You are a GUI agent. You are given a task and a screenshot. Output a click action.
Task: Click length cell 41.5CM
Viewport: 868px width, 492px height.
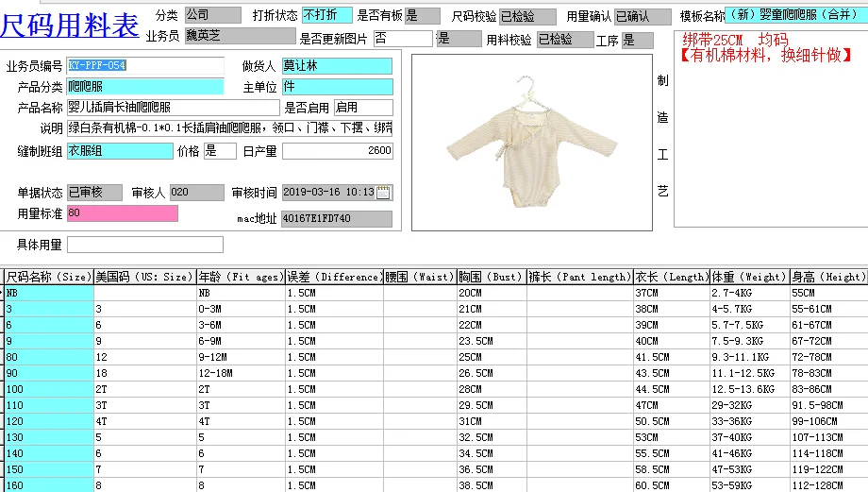click(672, 357)
